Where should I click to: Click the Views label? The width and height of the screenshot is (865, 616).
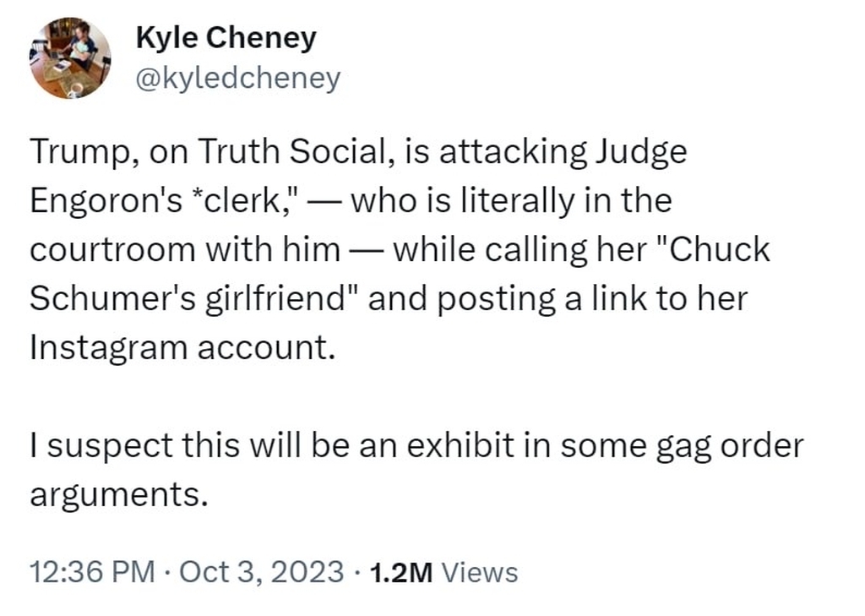click(481, 572)
